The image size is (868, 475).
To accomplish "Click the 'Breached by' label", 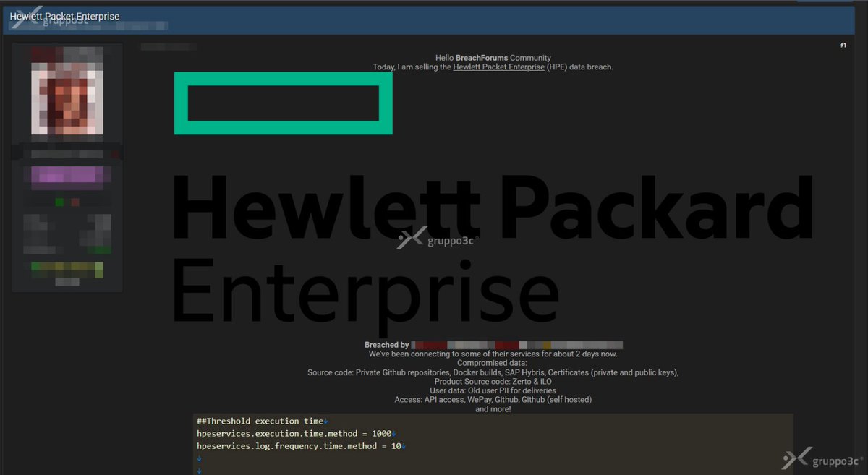I will coord(387,346).
